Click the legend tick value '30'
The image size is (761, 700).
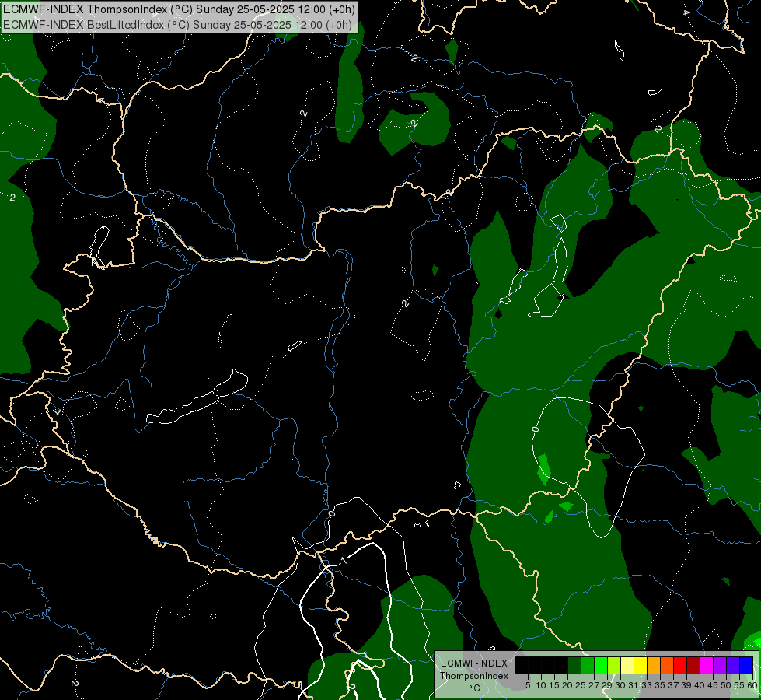coord(621,685)
